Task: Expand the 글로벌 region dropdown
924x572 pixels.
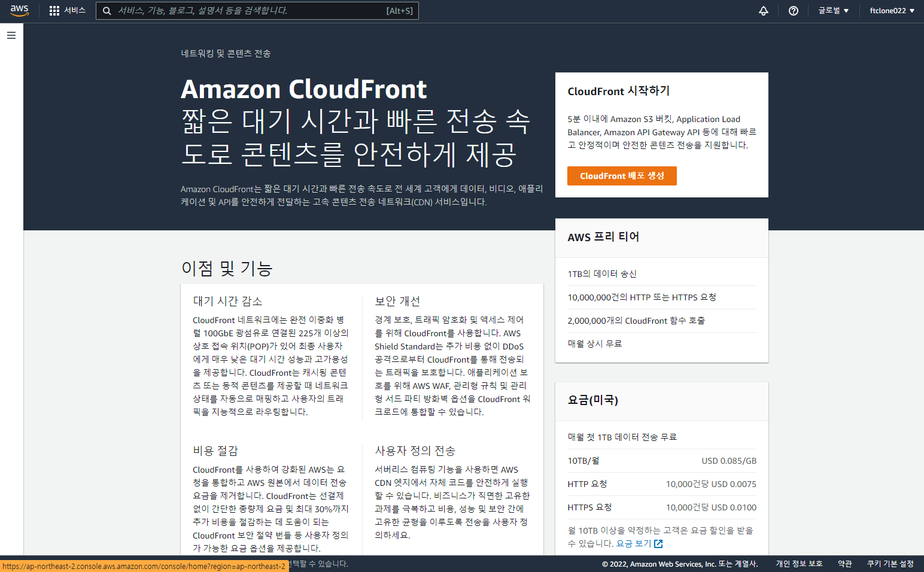Action: tap(834, 11)
